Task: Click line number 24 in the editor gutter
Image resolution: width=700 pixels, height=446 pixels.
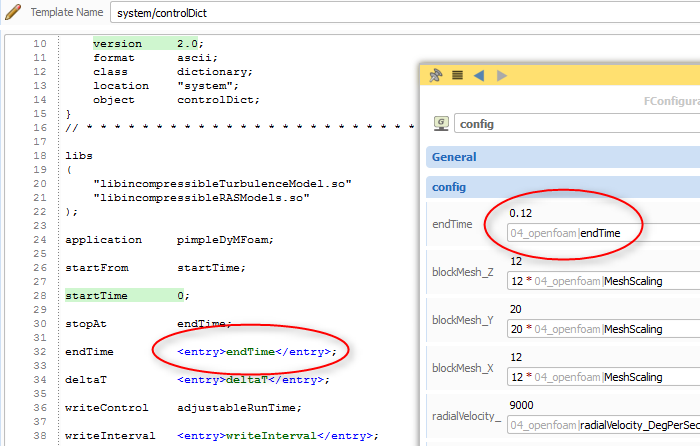Action: pos(40,240)
